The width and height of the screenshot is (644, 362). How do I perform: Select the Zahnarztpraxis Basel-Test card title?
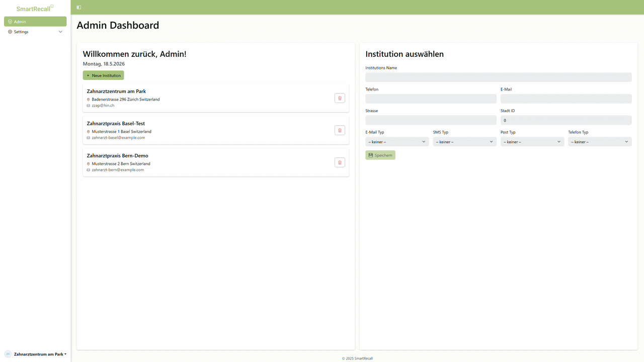coord(116,124)
